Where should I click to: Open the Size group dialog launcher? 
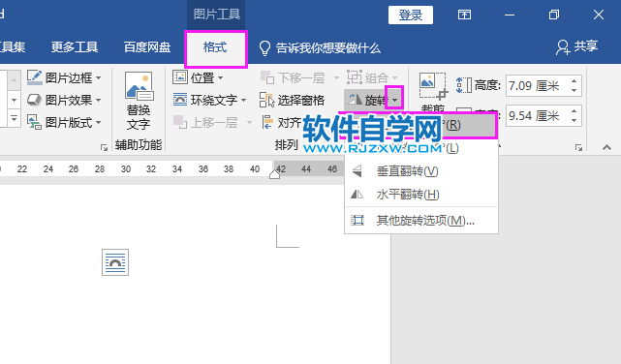coord(578,147)
